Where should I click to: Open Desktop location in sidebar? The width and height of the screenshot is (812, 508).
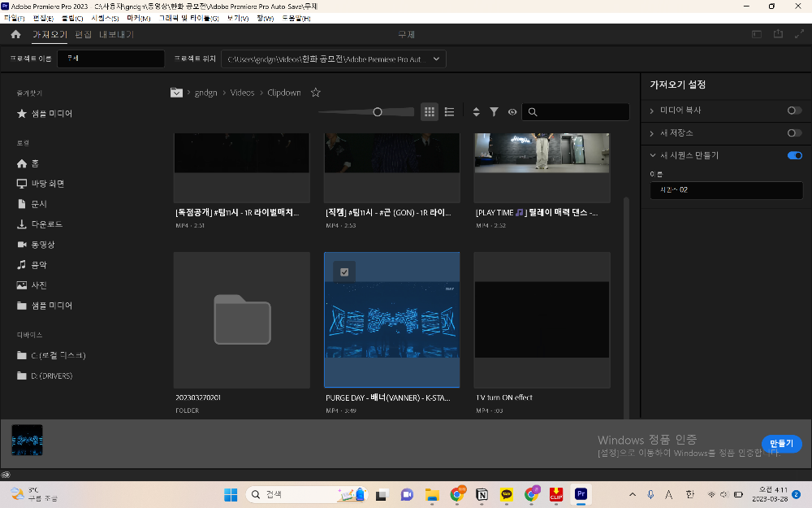click(41, 184)
